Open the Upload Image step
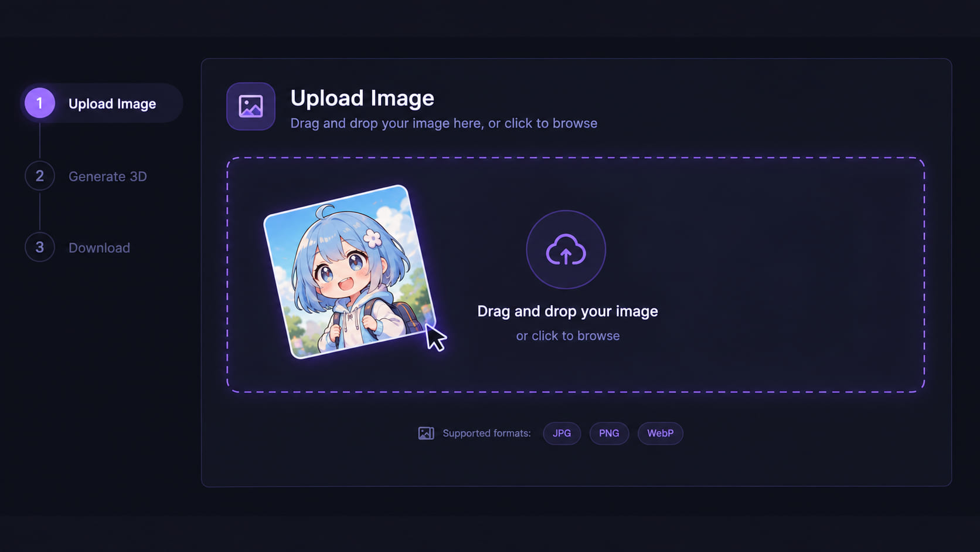 pyautogui.click(x=102, y=103)
